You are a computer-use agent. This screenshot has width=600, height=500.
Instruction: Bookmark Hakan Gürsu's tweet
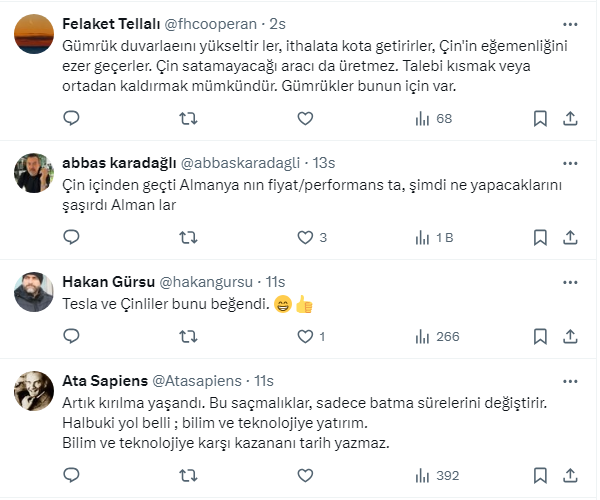540,336
